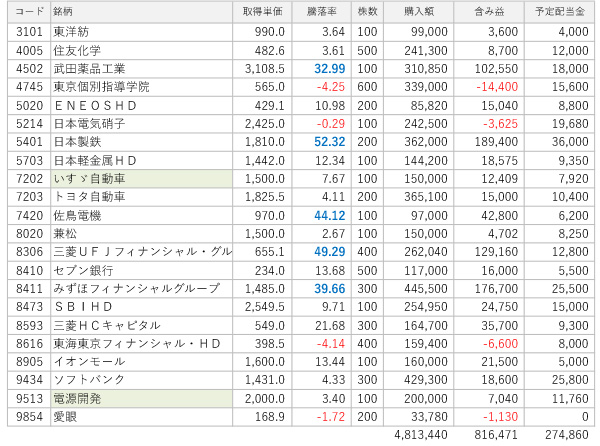600x446 pixels.
Task: Click the red -14,400 loss value
Action: (x=497, y=87)
